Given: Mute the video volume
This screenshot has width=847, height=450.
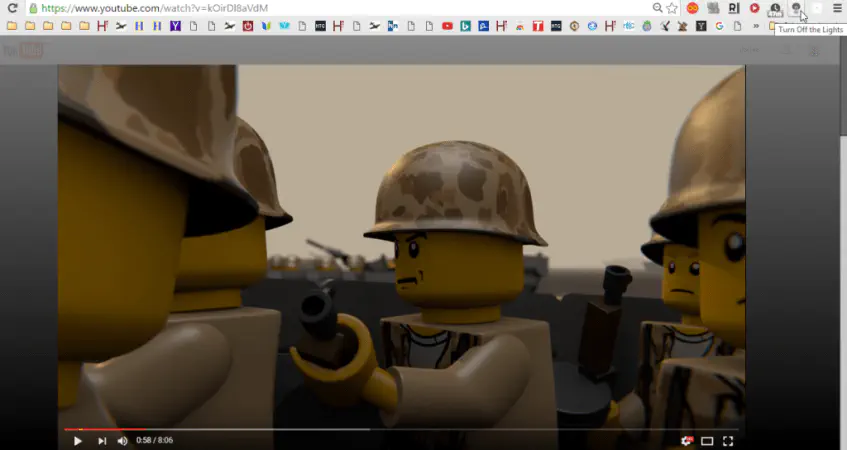Looking at the screenshot, I should (x=122, y=441).
